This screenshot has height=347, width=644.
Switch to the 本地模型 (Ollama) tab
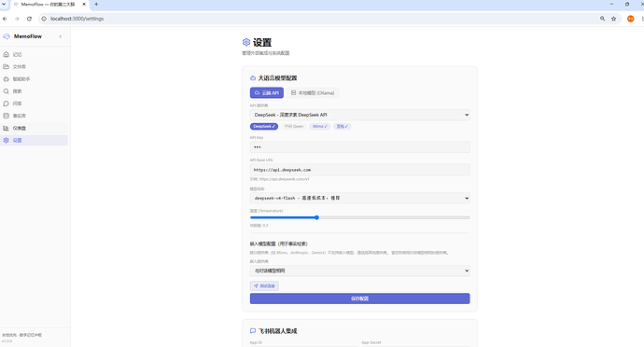coord(313,92)
